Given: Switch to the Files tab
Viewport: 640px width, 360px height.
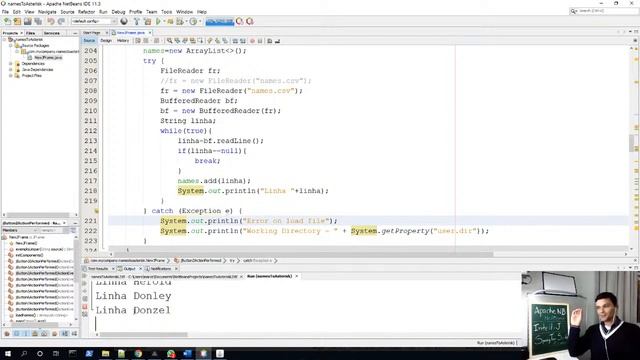Looking at the screenshot, I should (31, 33).
